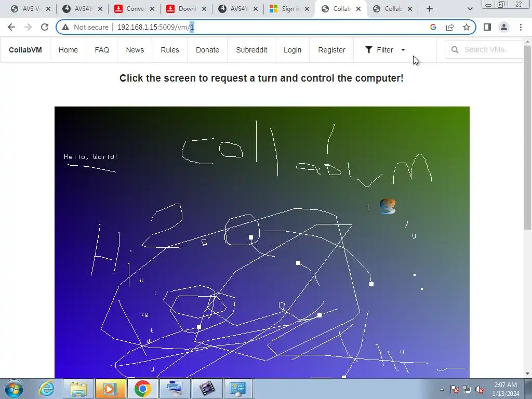This screenshot has height=399, width=532.
Task: Visit the Subreddit link
Action: pos(251,50)
